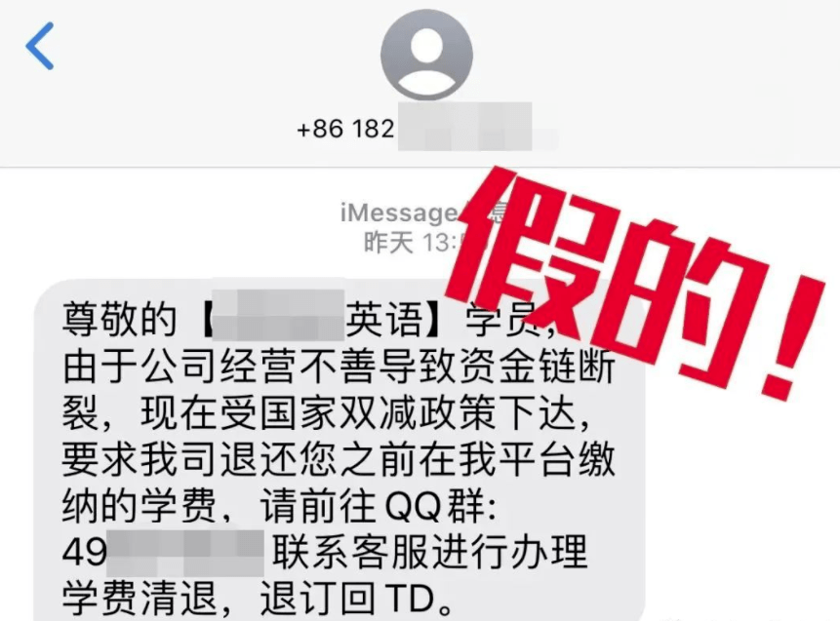This screenshot has width=840, height=621.
Task: Select the +86 182 phone number
Action: (x=345, y=129)
